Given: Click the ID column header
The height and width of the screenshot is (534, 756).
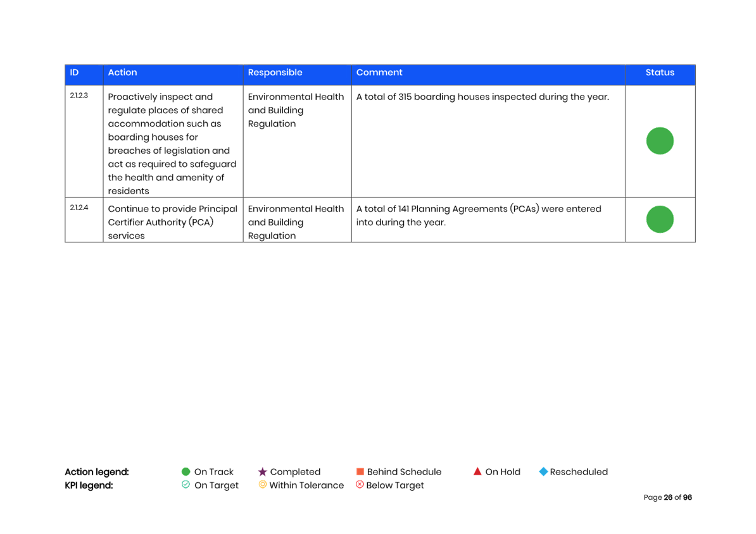Looking at the screenshot, I should click(75, 73).
